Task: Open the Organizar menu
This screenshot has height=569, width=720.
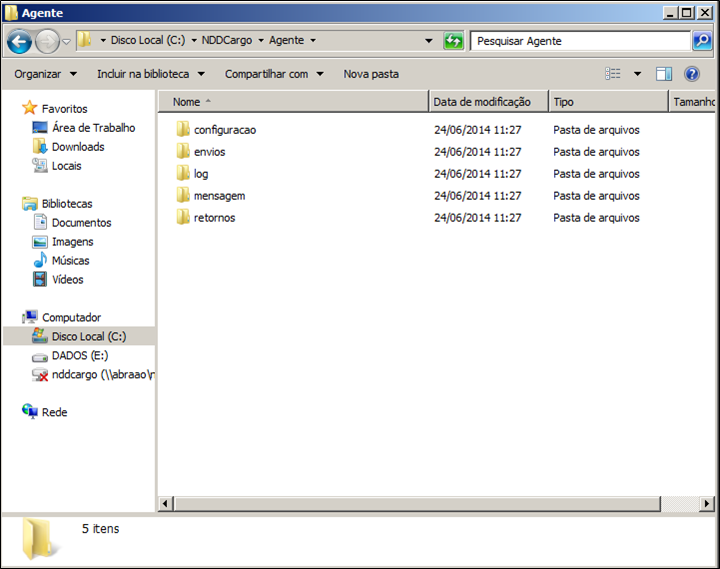Action: point(45,74)
